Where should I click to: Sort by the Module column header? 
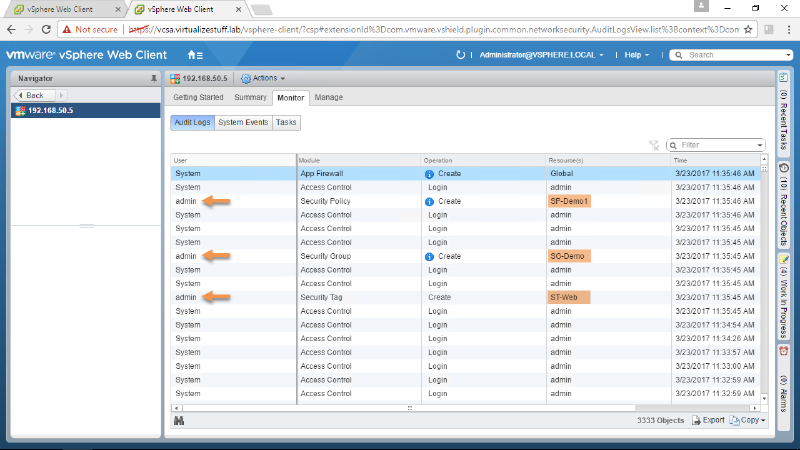(359, 160)
